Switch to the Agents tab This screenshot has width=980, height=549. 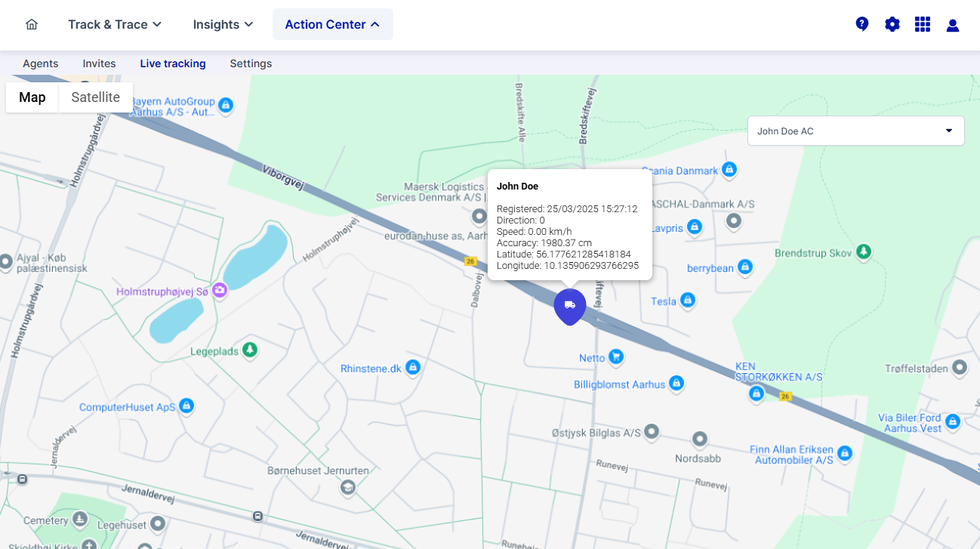point(40,63)
